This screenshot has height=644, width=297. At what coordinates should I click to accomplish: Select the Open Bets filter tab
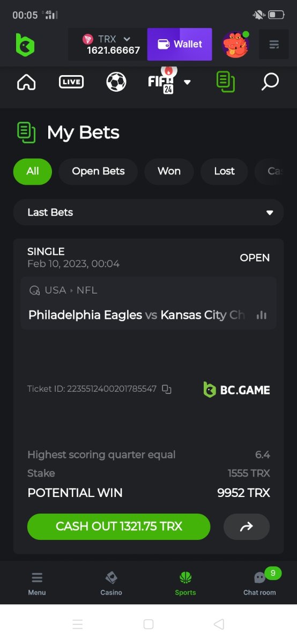[x=98, y=171]
